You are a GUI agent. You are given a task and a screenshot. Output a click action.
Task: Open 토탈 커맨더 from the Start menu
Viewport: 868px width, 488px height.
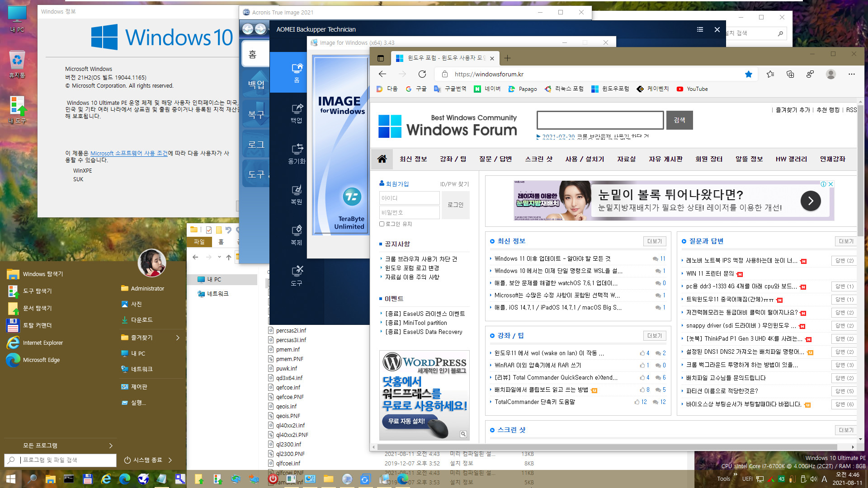(37, 325)
